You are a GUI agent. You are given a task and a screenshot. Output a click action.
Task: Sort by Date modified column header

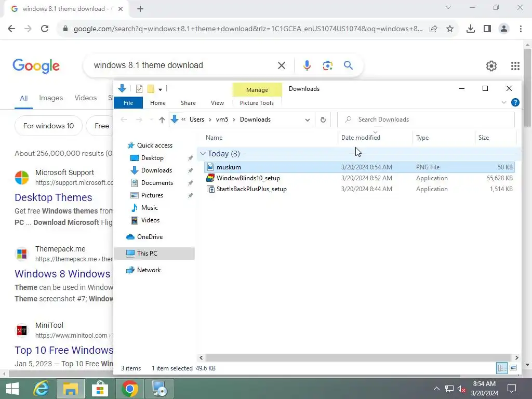361,137
